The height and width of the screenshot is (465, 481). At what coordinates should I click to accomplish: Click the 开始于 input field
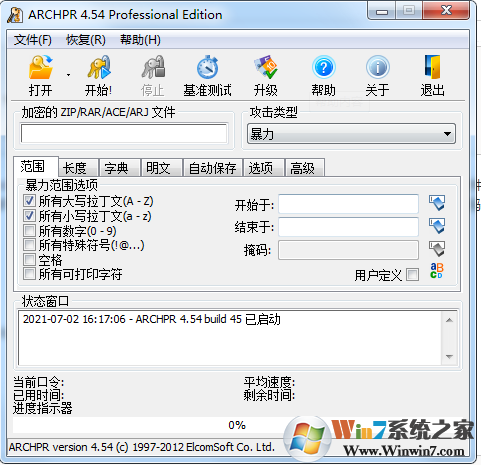pos(348,204)
